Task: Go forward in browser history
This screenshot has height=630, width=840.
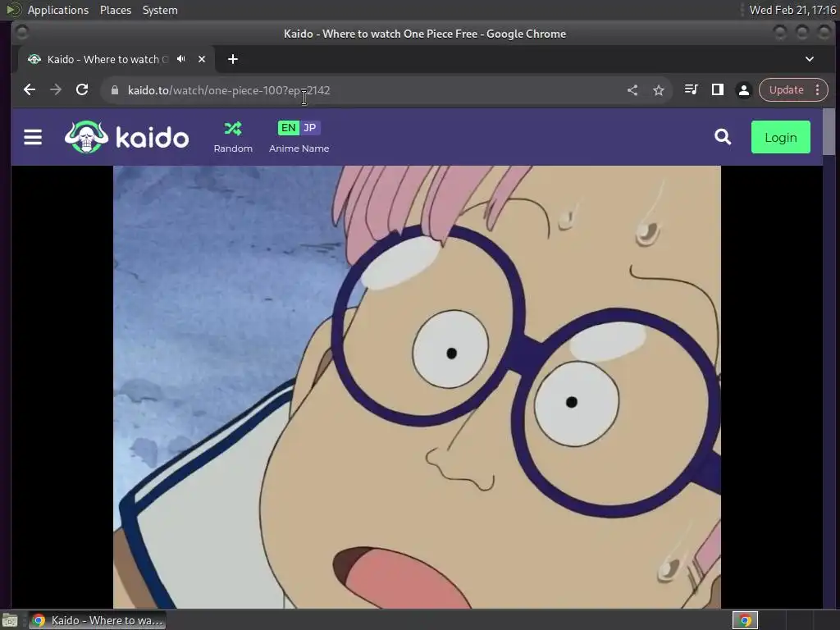Action: click(56, 90)
